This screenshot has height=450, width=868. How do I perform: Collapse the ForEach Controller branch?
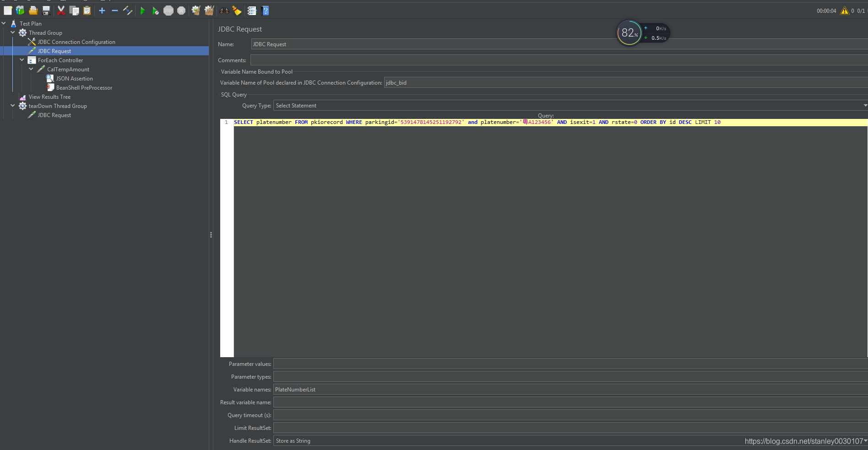[22, 60]
